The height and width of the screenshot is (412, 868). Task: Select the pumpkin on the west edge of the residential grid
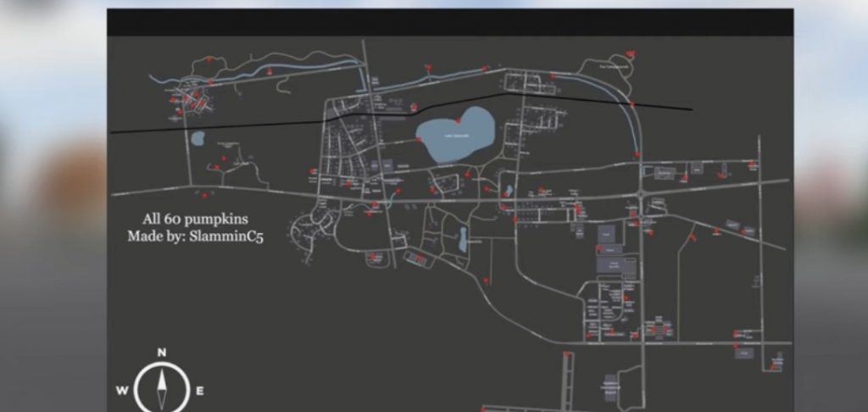coord(313,171)
